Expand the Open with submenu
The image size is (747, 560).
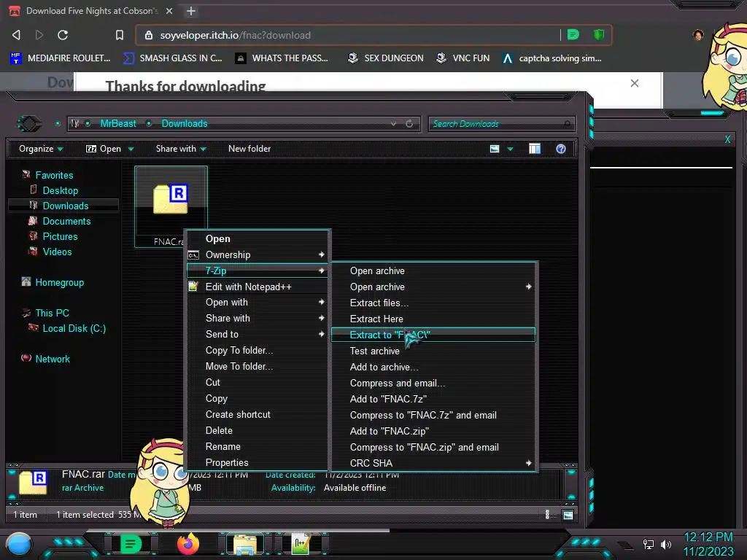pyautogui.click(x=258, y=303)
